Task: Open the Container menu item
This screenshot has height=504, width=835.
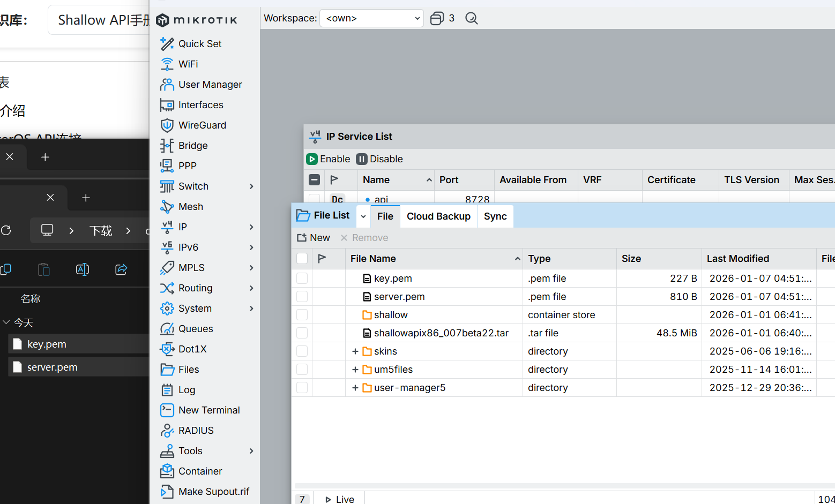Action: tap(199, 471)
